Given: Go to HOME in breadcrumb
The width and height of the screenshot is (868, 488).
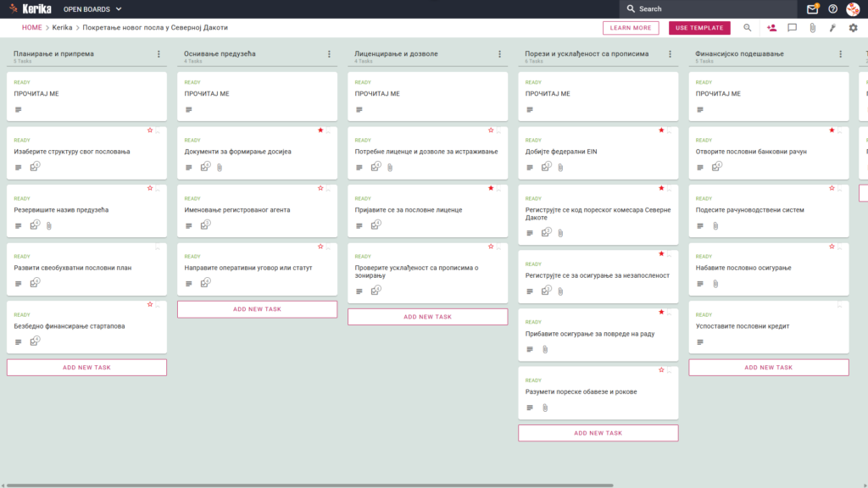Looking at the screenshot, I should 31,28.
